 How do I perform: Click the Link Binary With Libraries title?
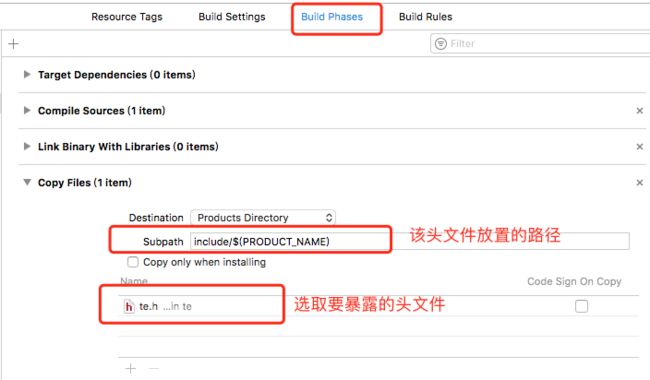click(x=128, y=147)
